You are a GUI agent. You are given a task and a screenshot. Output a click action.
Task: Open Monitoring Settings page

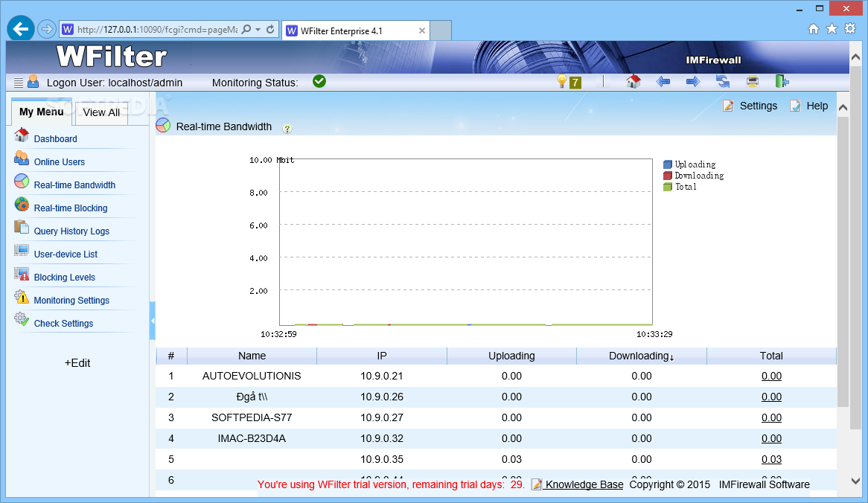tap(71, 301)
